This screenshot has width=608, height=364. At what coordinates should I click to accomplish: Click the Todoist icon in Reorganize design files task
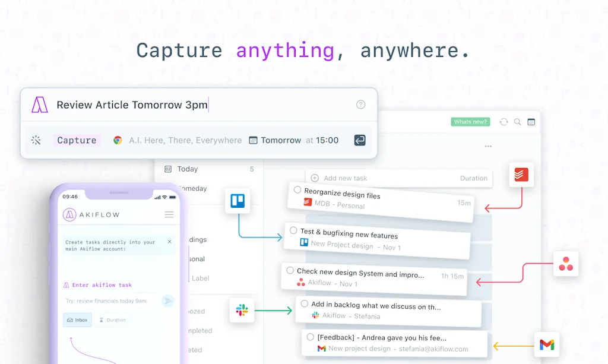(x=308, y=202)
